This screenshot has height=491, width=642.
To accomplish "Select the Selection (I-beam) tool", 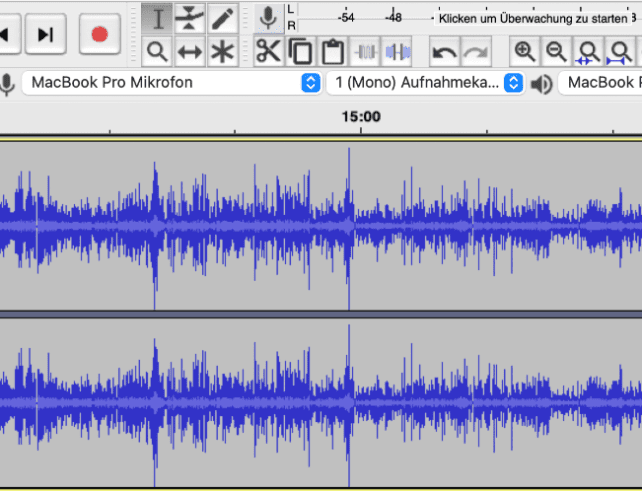I will pyautogui.click(x=157, y=18).
